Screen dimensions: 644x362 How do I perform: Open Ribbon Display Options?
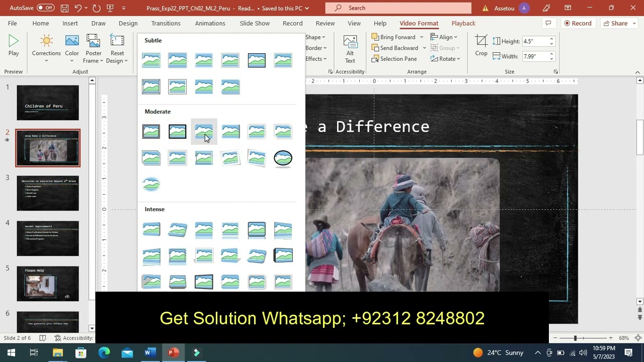click(568, 8)
